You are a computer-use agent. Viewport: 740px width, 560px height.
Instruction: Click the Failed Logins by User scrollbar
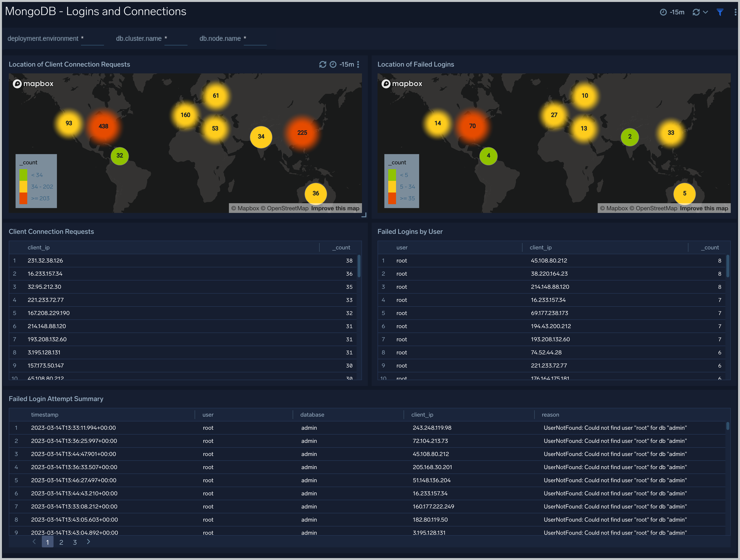click(x=728, y=266)
